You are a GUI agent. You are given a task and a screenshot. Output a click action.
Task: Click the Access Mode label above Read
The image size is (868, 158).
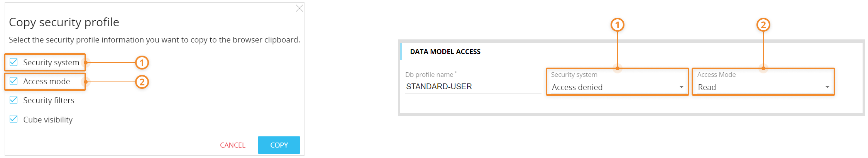point(716,75)
